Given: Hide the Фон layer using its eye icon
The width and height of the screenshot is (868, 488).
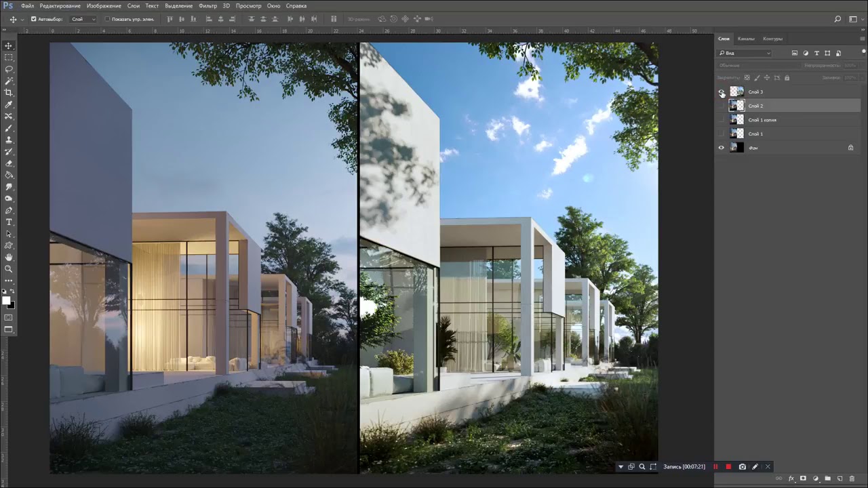Looking at the screenshot, I should coord(721,148).
